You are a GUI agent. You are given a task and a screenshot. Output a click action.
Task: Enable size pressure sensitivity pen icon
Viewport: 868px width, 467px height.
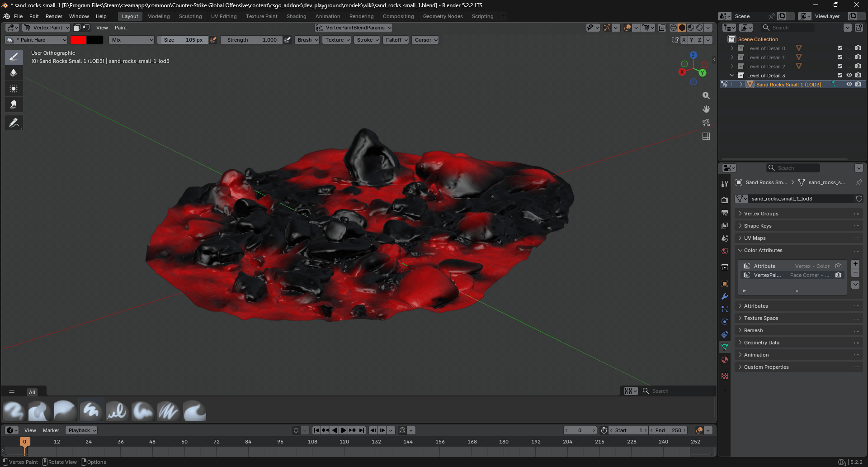click(214, 40)
